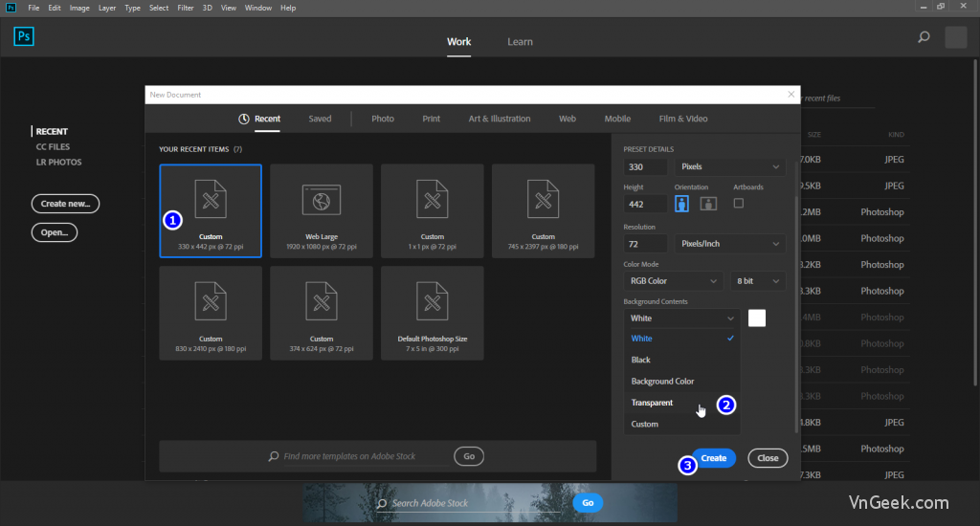
Task: Choose White in background contents list
Action: 681,339
